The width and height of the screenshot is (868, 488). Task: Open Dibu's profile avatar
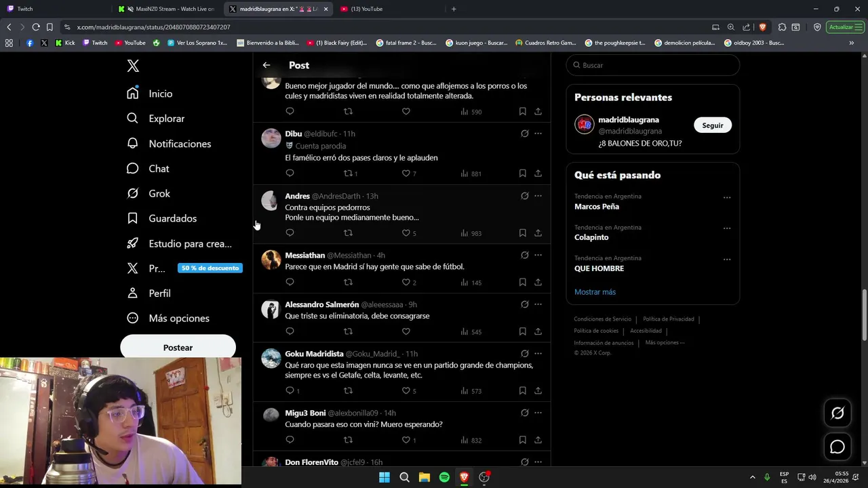point(271,138)
